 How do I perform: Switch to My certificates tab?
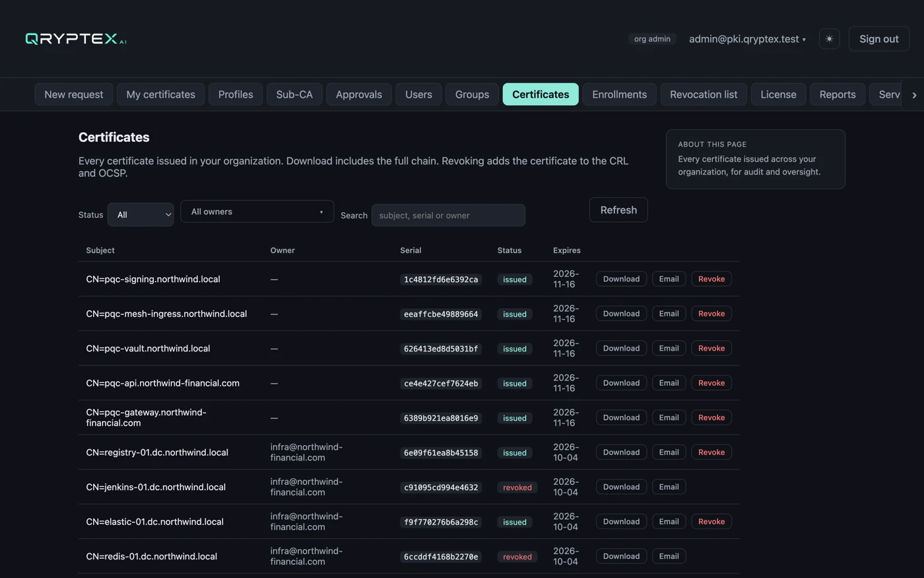(x=161, y=94)
